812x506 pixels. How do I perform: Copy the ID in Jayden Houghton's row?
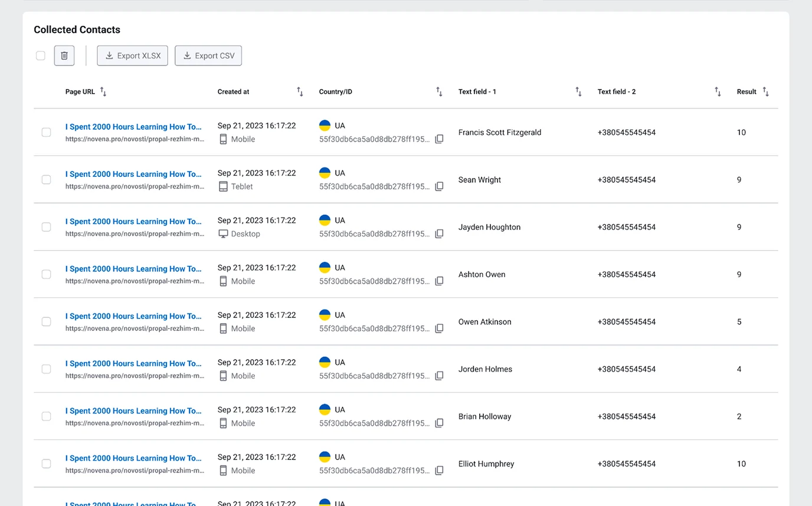pos(439,234)
